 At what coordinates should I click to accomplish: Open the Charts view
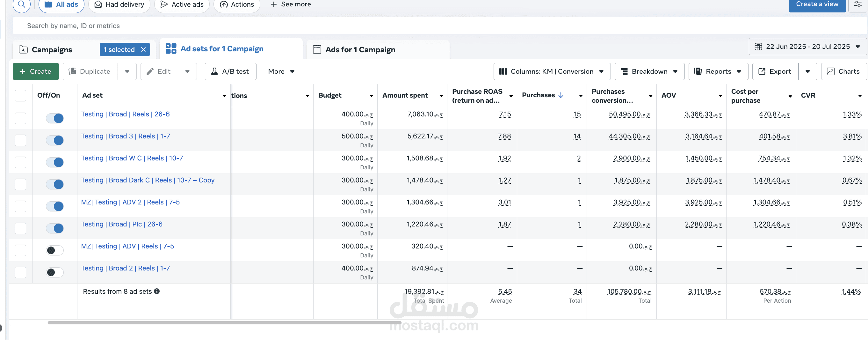(x=843, y=71)
